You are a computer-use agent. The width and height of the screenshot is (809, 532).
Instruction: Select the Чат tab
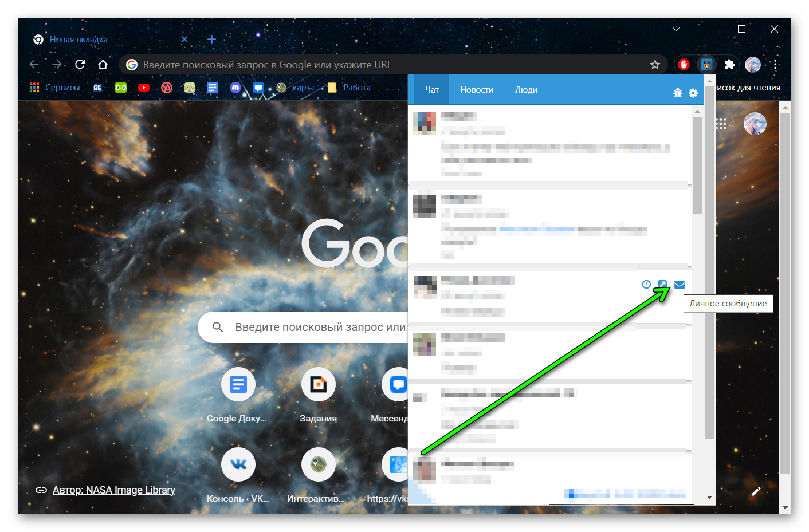[432, 90]
